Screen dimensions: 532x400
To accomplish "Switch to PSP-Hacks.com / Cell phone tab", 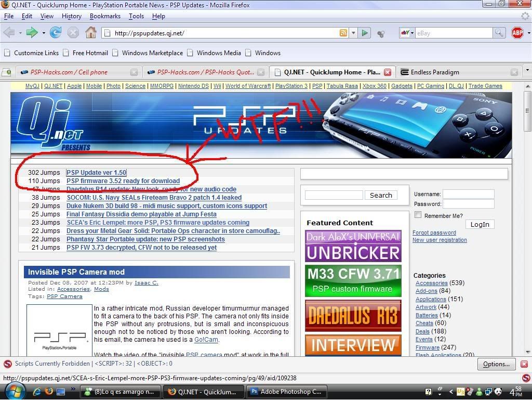I will coord(78,72).
